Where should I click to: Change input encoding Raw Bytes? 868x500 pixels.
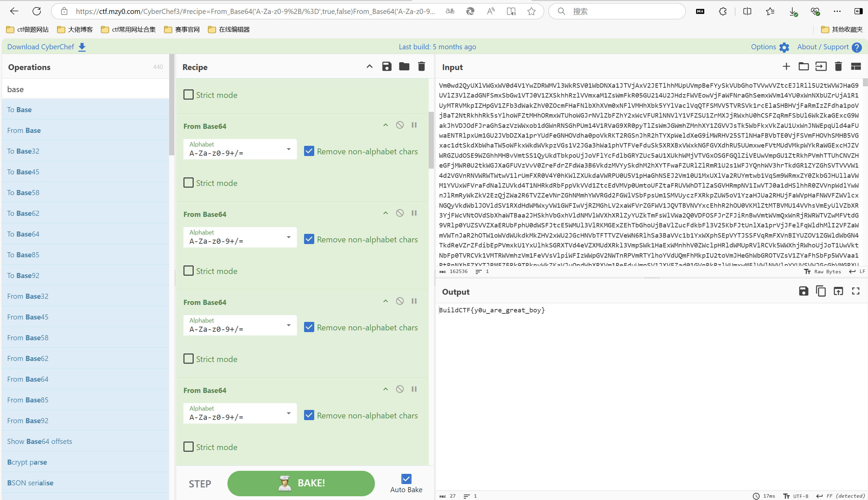pos(822,271)
